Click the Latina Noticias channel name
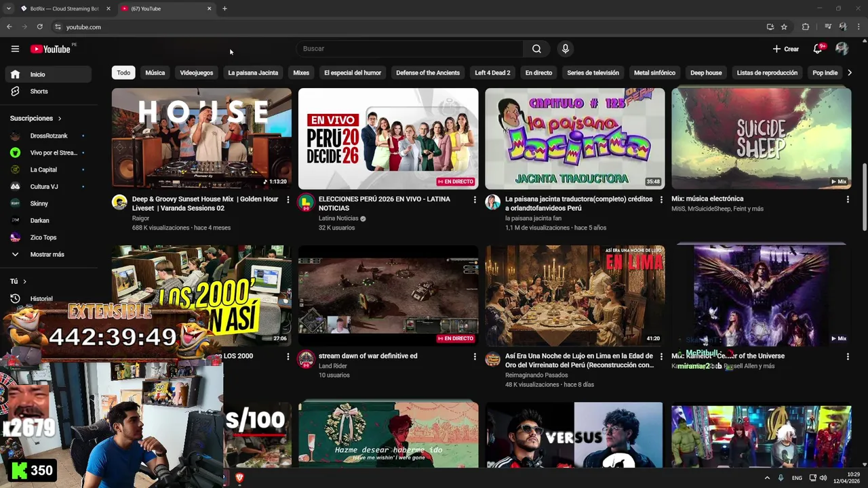This screenshot has height=488, width=868. coord(338,218)
